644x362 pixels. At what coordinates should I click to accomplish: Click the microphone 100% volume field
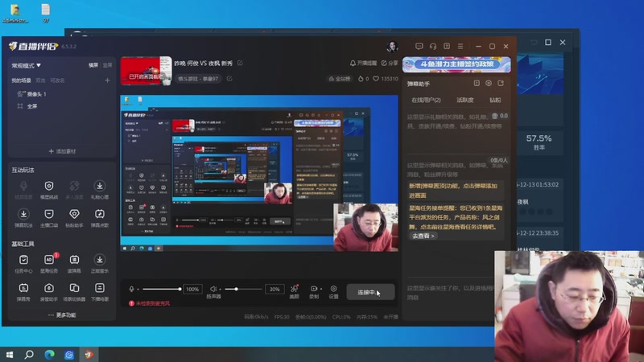(x=192, y=290)
